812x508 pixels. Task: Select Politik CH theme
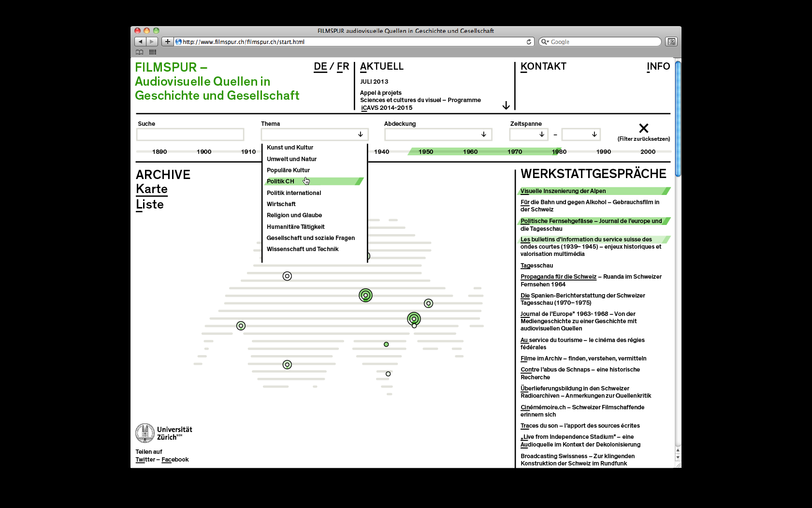point(314,181)
